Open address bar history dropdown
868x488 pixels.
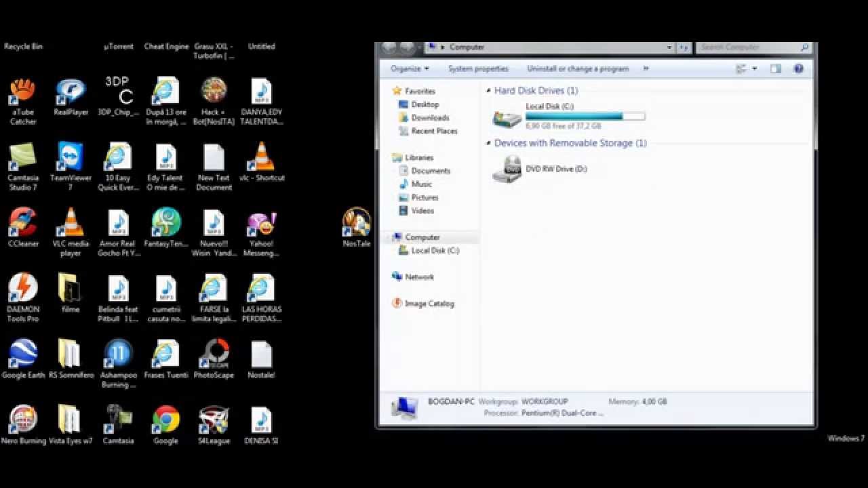coord(669,47)
